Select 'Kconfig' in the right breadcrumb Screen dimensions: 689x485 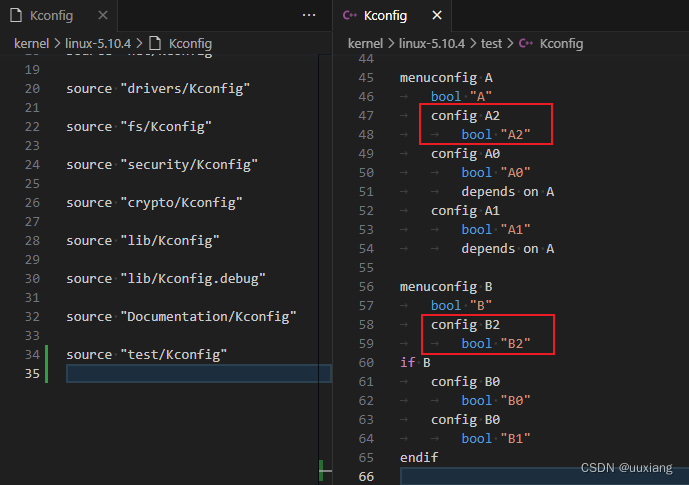tap(562, 43)
